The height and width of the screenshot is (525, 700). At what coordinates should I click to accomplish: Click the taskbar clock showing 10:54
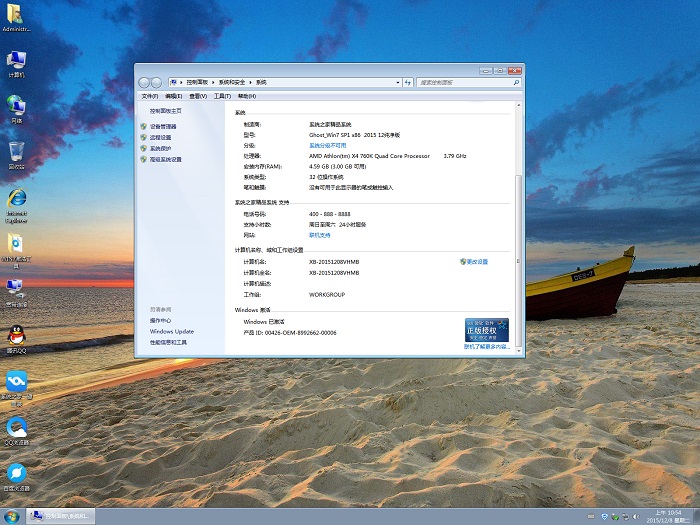click(667, 517)
